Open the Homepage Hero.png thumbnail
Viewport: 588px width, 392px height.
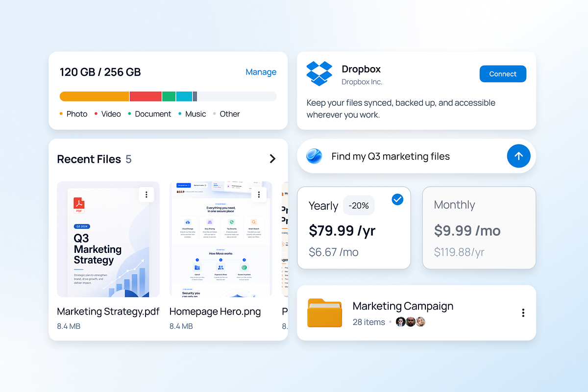click(x=220, y=239)
